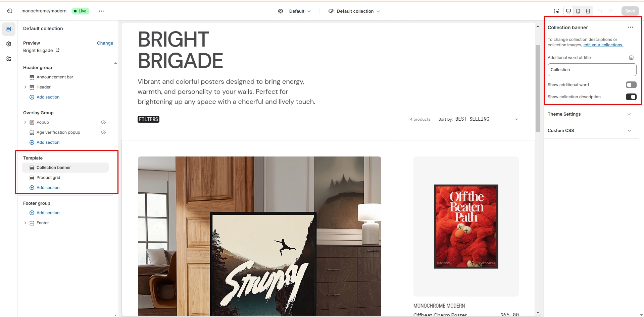Open the Sections panel icon

(9, 29)
